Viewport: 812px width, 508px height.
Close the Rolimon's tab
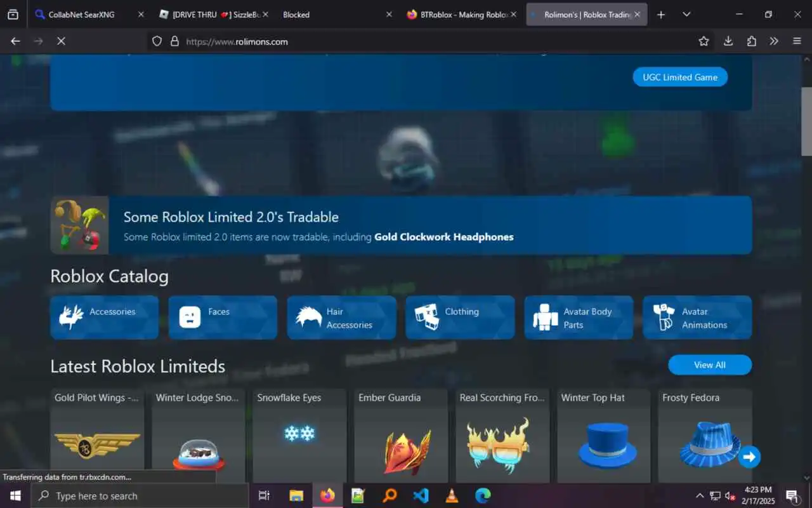[638, 14]
